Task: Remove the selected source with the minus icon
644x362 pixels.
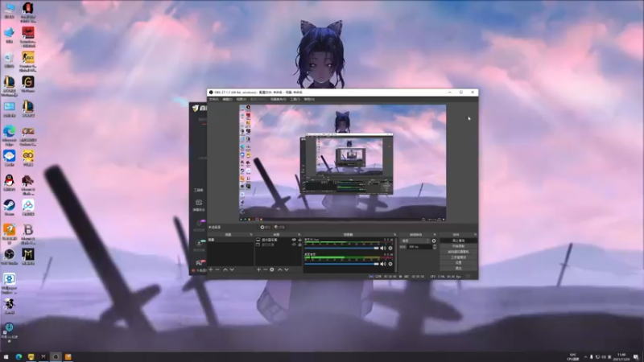Action: pyautogui.click(x=265, y=269)
